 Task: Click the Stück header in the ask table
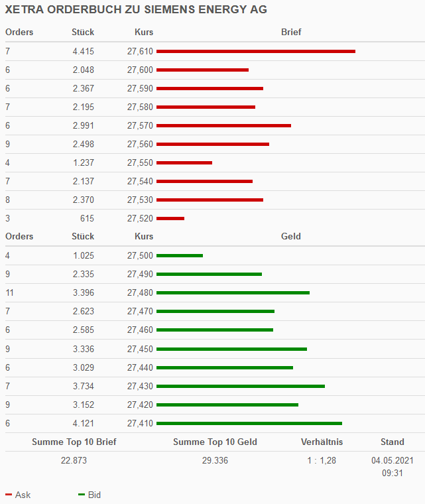[x=83, y=32]
